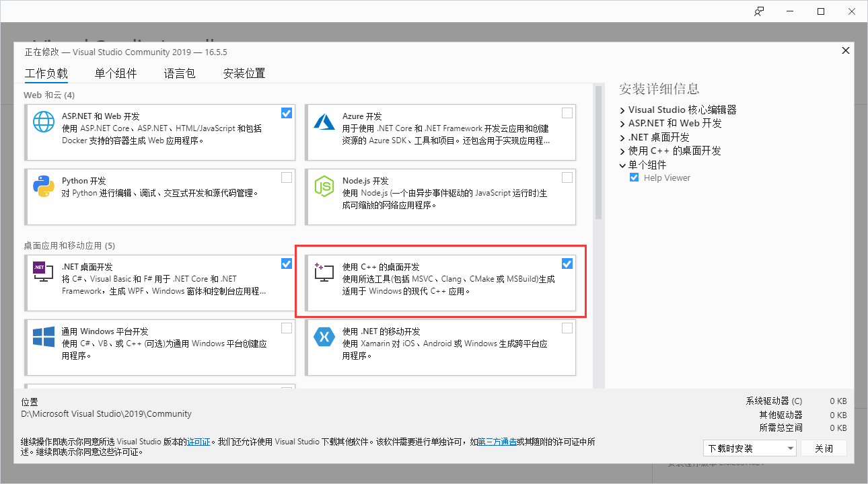
Task: Check the Node.js 开发 workload checkbox
Action: (567, 177)
